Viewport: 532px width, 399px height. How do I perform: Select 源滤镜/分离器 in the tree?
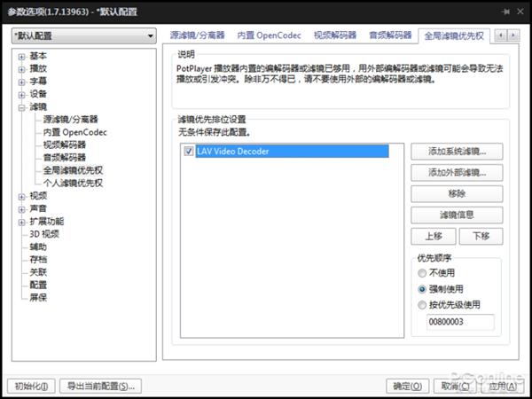tap(71, 120)
